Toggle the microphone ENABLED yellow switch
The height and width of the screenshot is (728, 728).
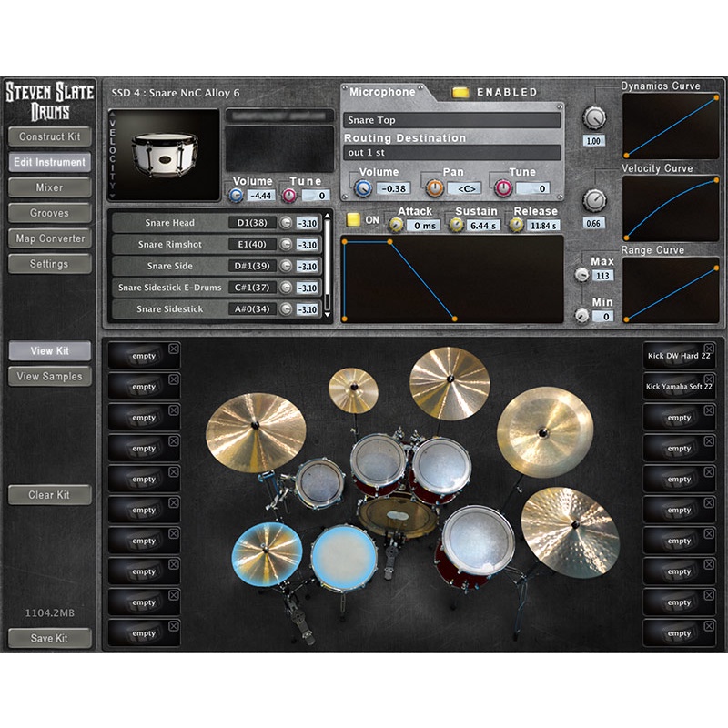pyautogui.click(x=460, y=92)
